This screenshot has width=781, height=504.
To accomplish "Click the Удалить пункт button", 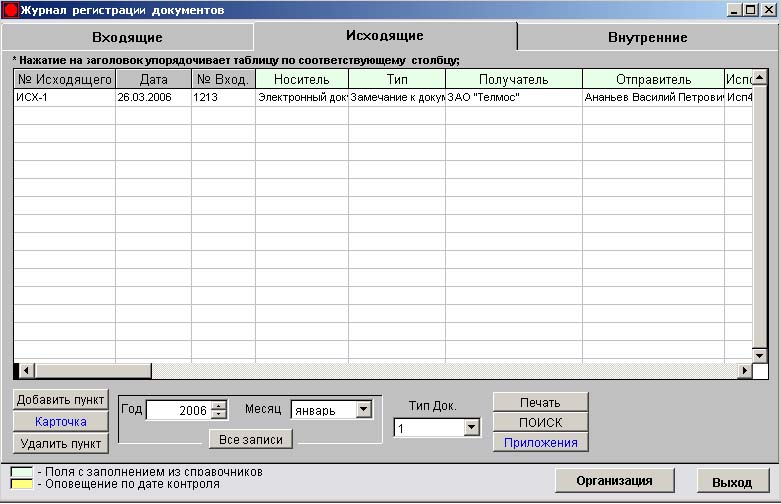I will coord(60,443).
